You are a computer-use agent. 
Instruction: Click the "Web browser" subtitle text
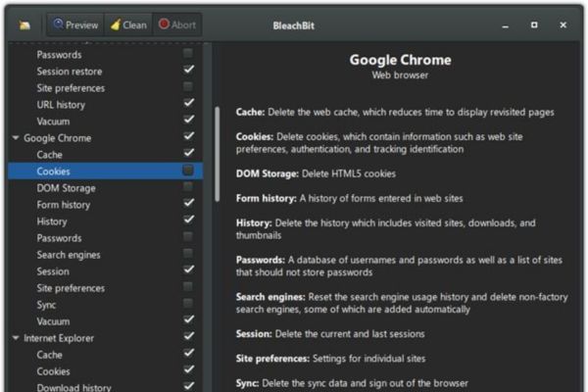pyautogui.click(x=400, y=75)
